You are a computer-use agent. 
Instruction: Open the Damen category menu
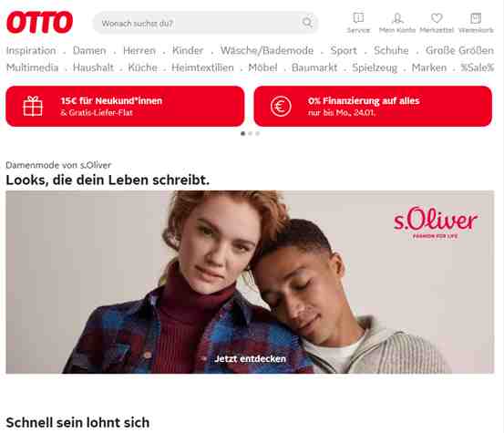(89, 50)
